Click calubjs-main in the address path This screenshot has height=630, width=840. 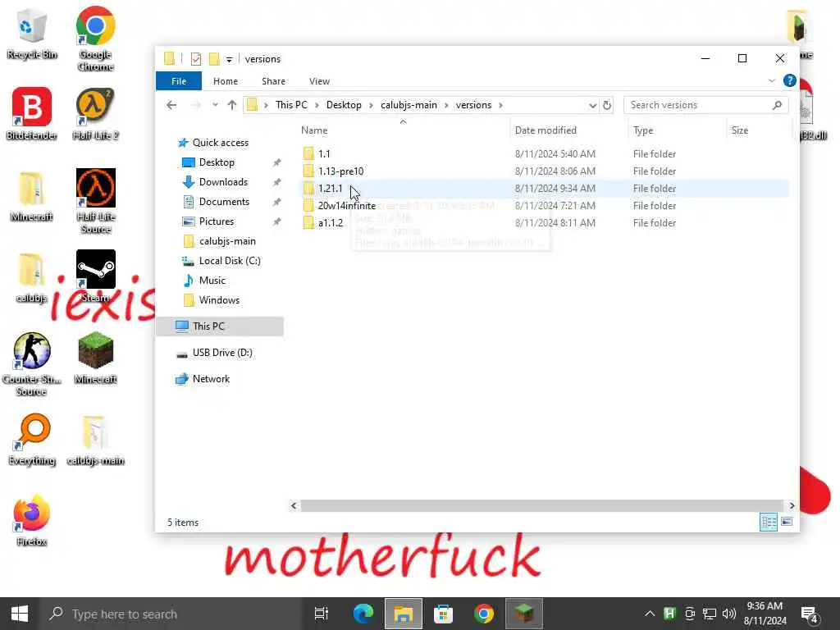point(409,105)
